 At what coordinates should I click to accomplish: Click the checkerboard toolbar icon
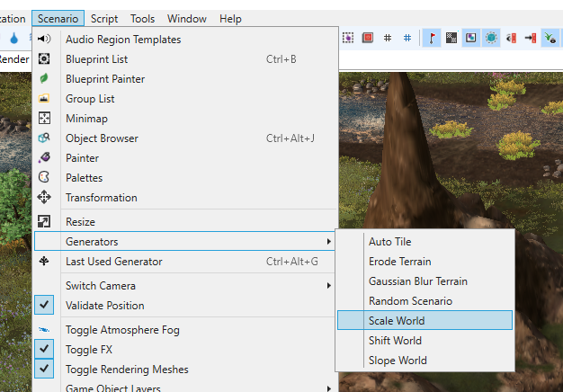[451, 38]
